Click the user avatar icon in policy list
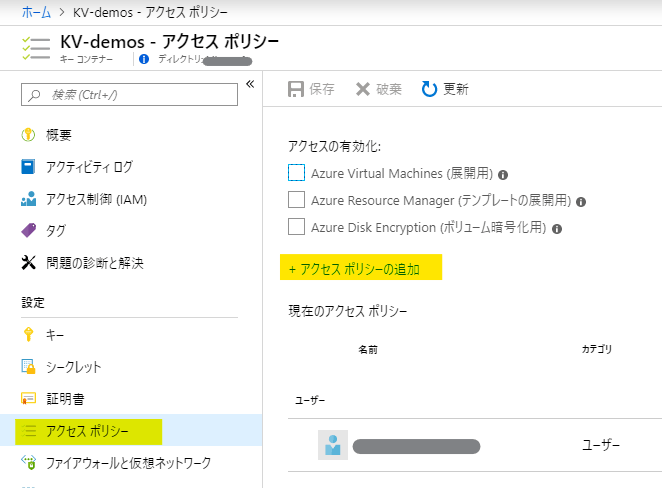 coord(332,446)
